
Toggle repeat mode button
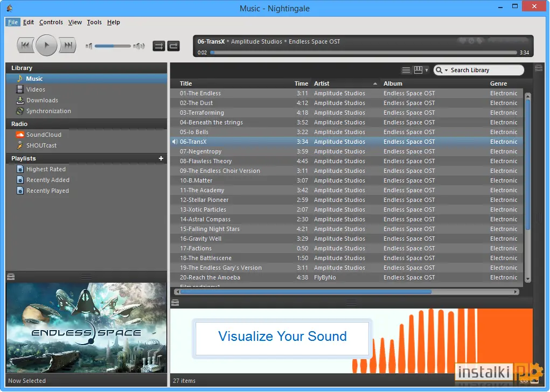click(173, 46)
